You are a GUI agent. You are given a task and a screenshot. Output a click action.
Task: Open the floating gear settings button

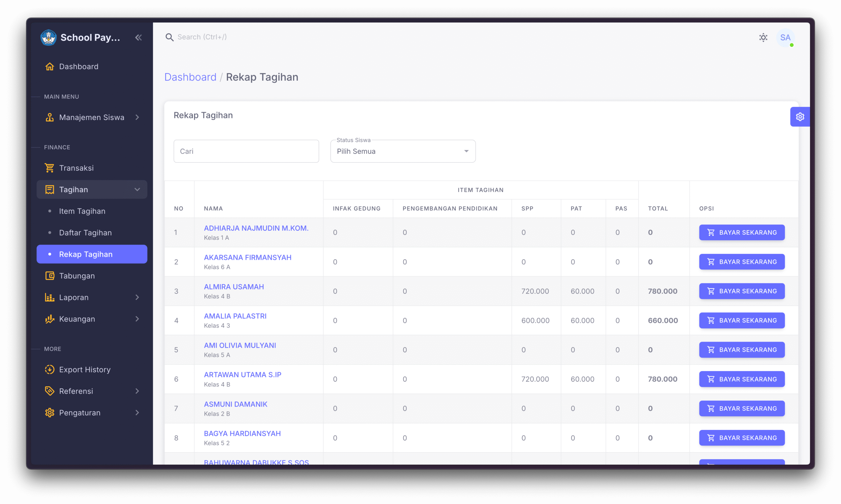coord(800,117)
